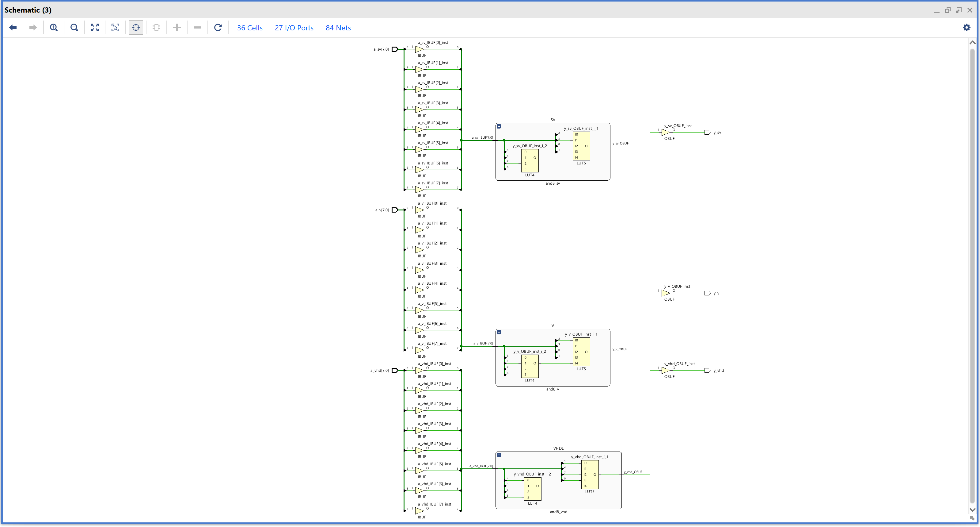The width and height of the screenshot is (980, 527).
Task: Toggle the auto-fit selection crosshair button
Action: click(136, 27)
